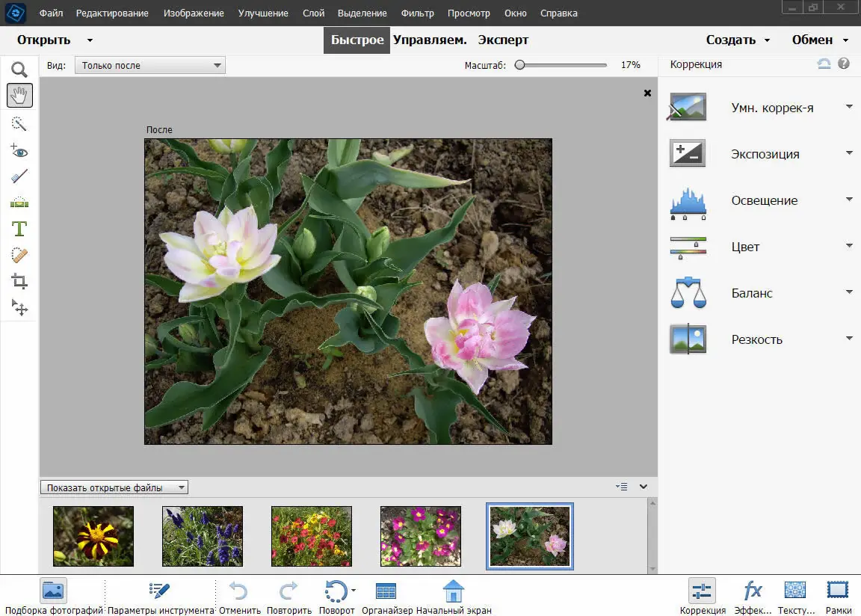
Task: Select the Crop tool
Action: coord(19,281)
